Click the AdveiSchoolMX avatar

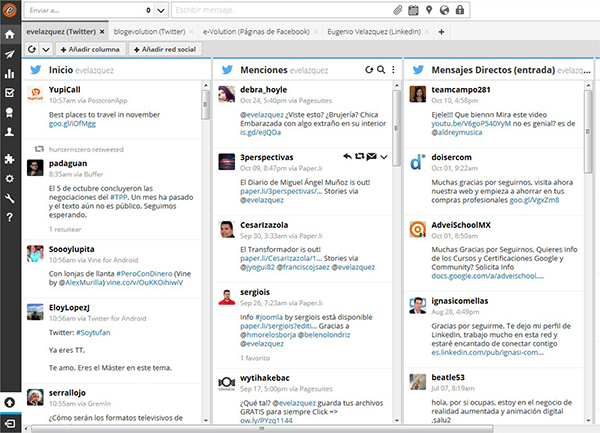(x=418, y=230)
